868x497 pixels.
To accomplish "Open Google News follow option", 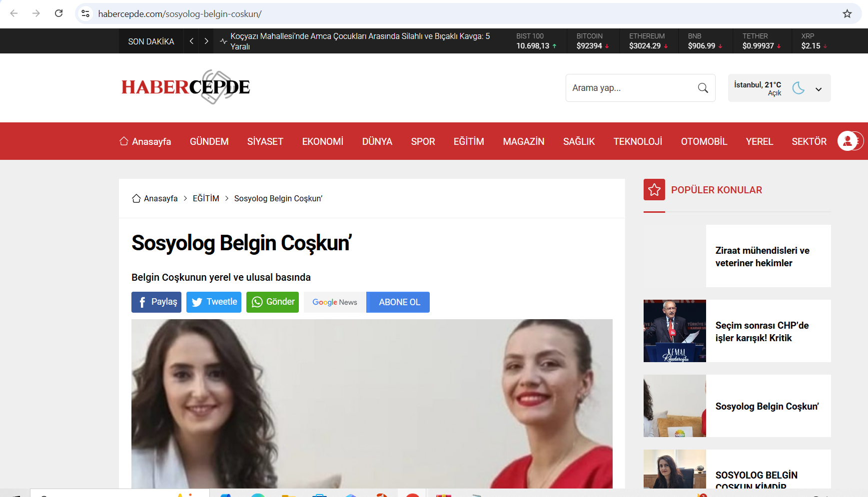I will [x=334, y=302].
